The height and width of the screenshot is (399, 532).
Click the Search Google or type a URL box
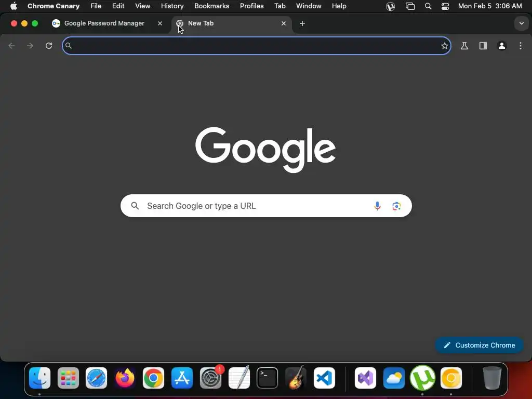click(x=266, y=206)
